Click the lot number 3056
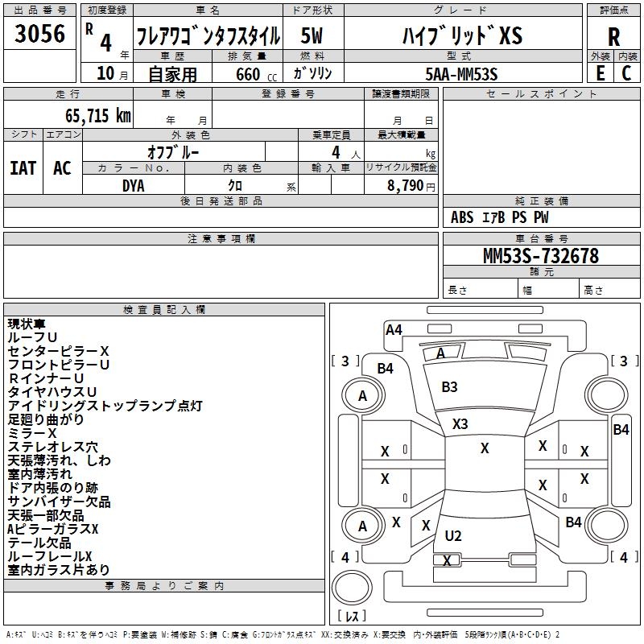The width and height of the screenshot is (644, 644). [x=39, y=33]
